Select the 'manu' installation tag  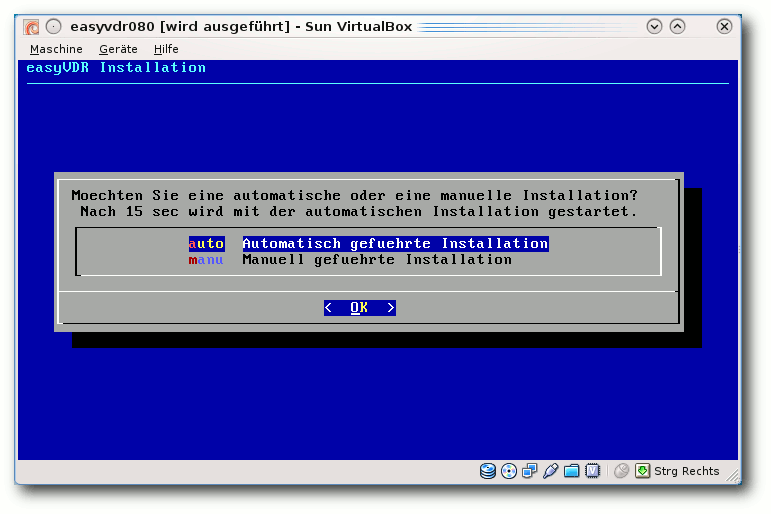tap(206, 260)
